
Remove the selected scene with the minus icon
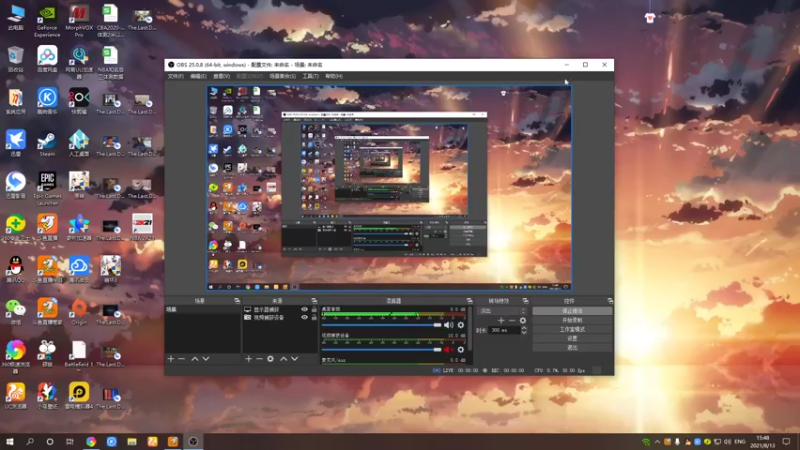[182, 359]
